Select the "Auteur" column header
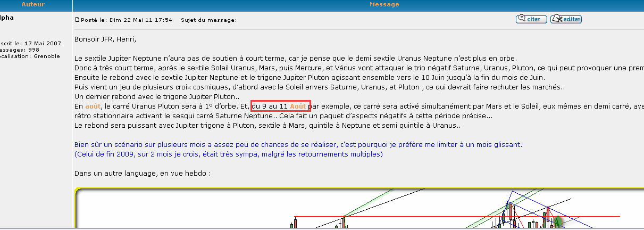644x230 pixels. click(33, 4)
